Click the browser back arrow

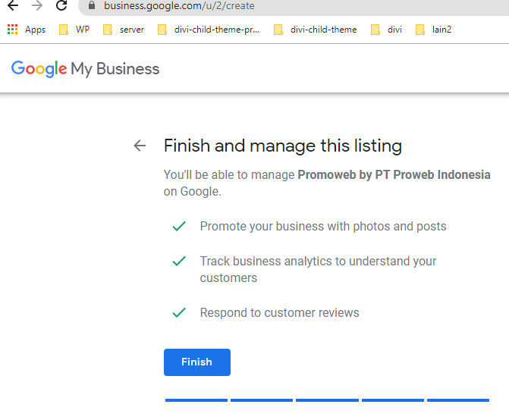coord(13,5)
